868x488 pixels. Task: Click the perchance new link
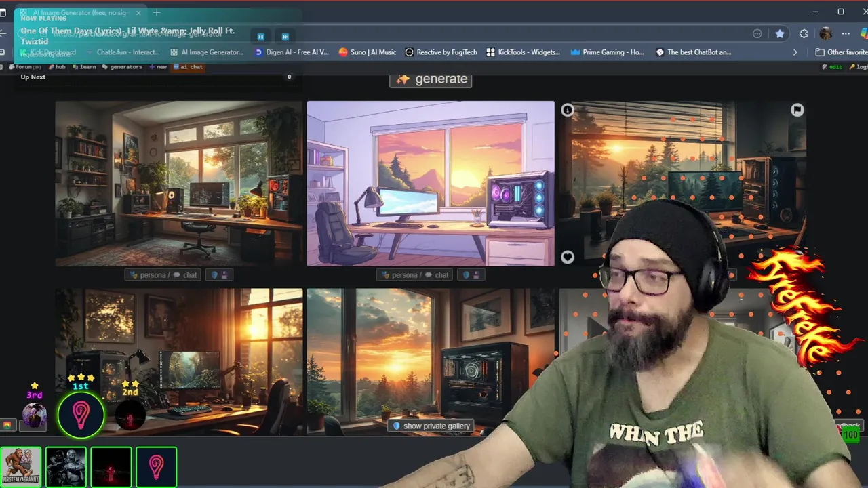pos(159,67)
